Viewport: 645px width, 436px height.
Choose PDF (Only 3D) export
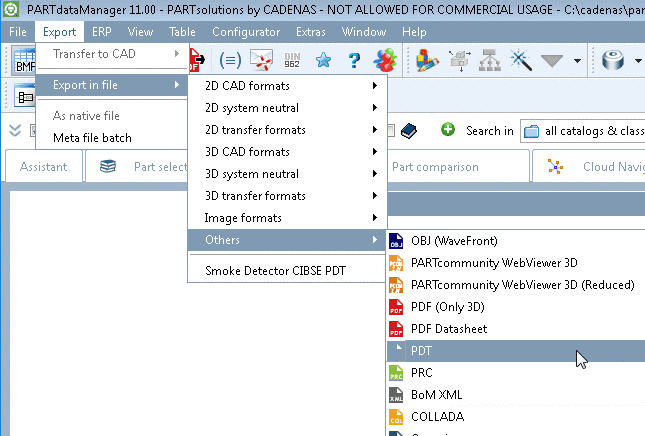(x=515, y=307)
